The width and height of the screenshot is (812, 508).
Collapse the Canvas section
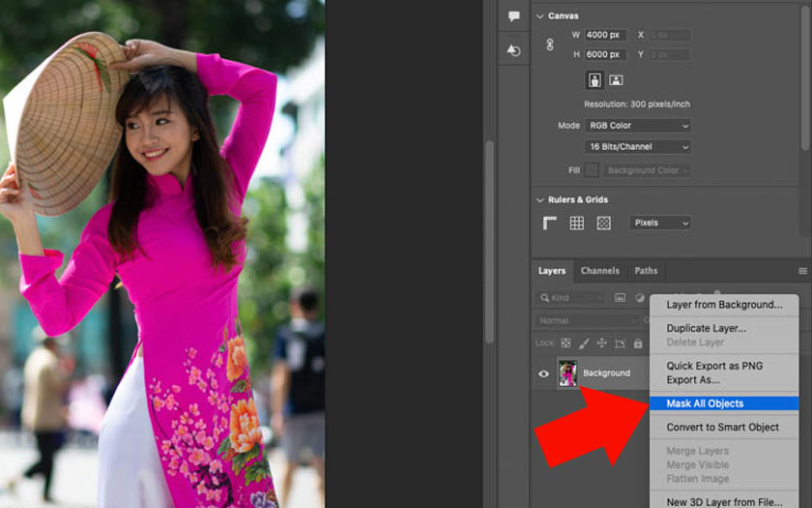[540, 16]
